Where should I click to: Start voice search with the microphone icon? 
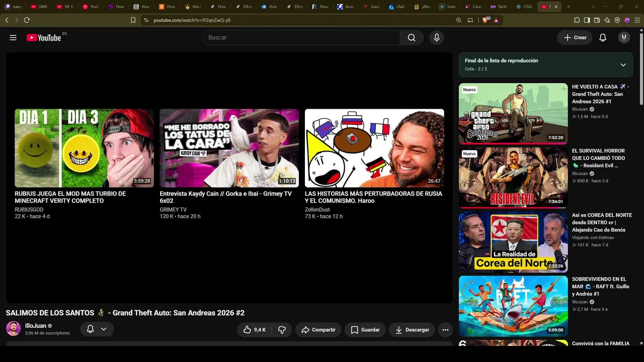coord(437,38)
